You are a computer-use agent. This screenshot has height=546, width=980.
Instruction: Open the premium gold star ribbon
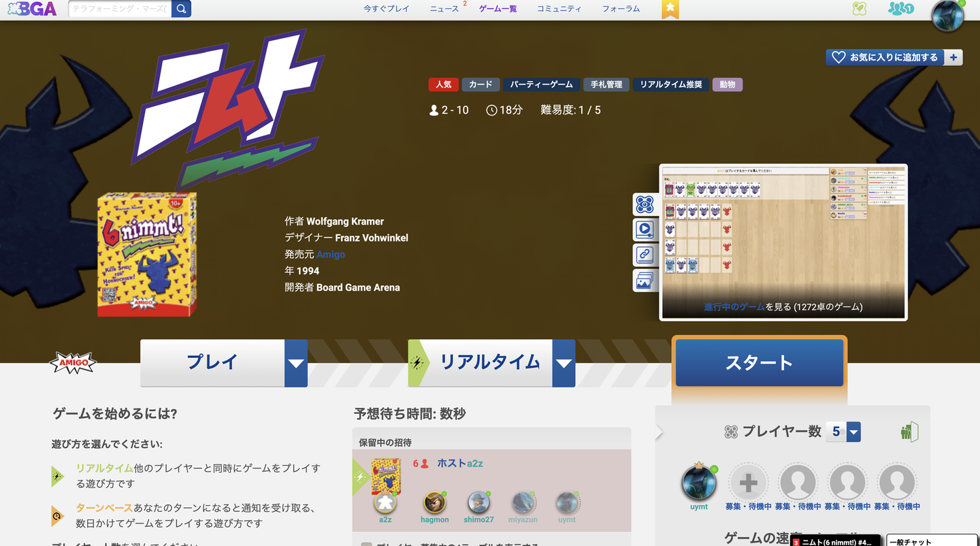(x=670, y=9)
